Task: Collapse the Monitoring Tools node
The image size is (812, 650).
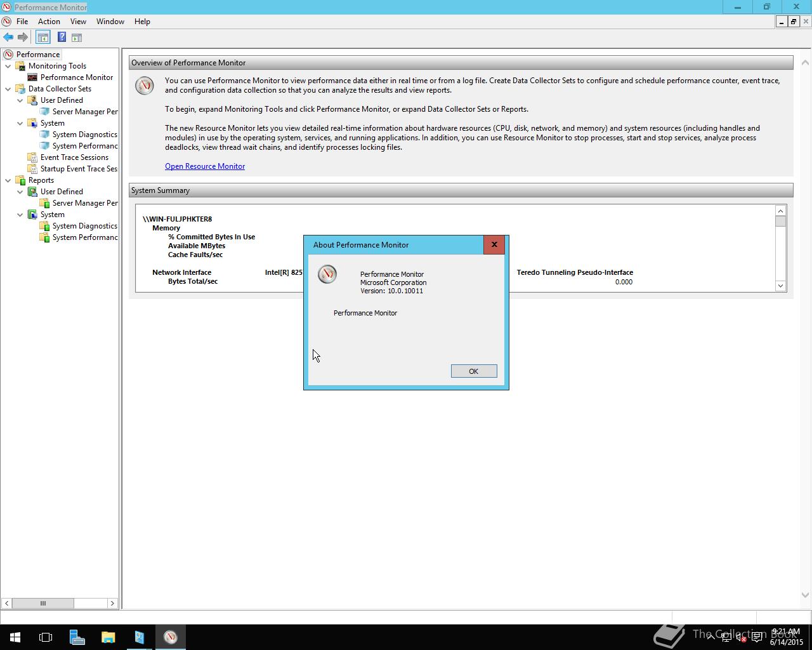Action: pos(8,66)
